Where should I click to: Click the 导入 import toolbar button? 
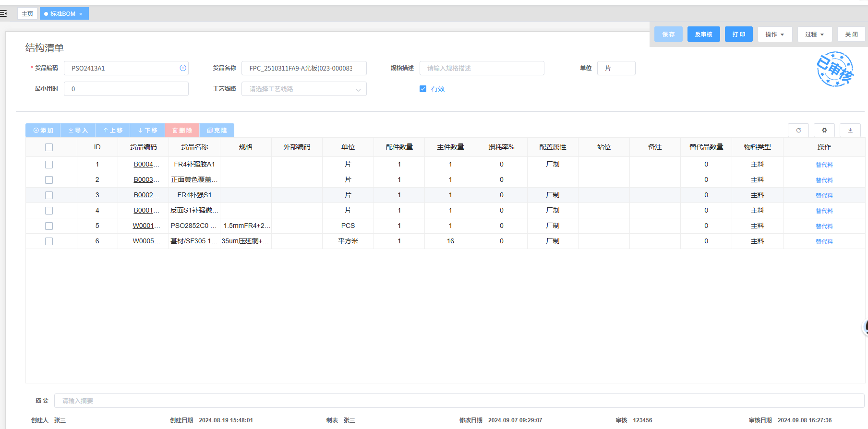(78, 131)
